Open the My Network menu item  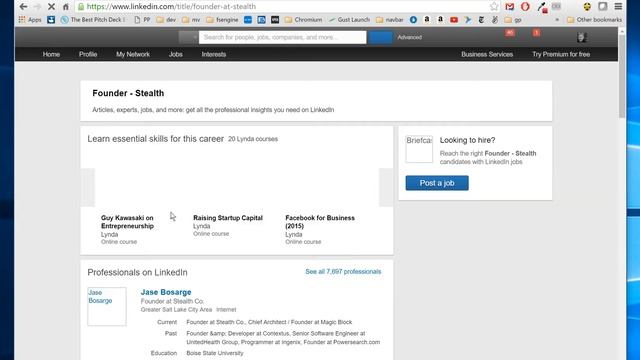coord(133,54)
